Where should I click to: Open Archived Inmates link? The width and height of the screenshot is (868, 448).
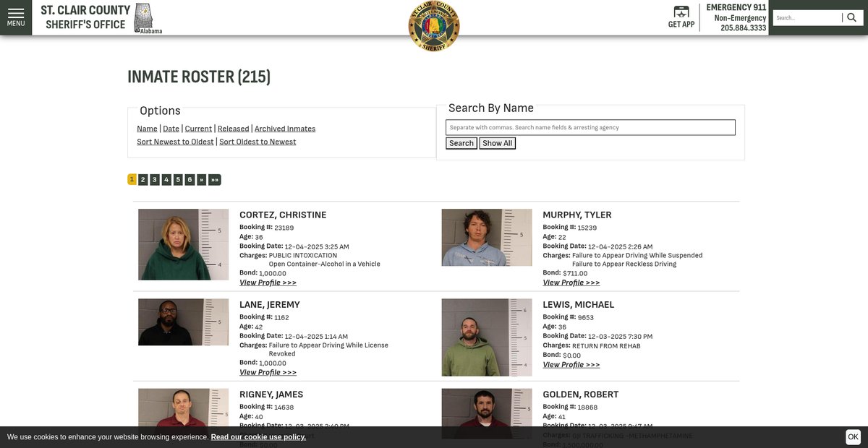(285, 129)
